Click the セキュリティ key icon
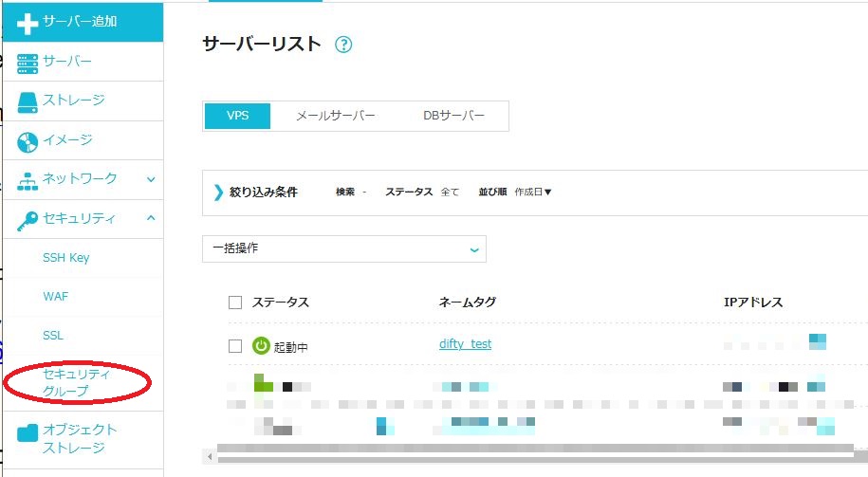 [x=28, y=219]
